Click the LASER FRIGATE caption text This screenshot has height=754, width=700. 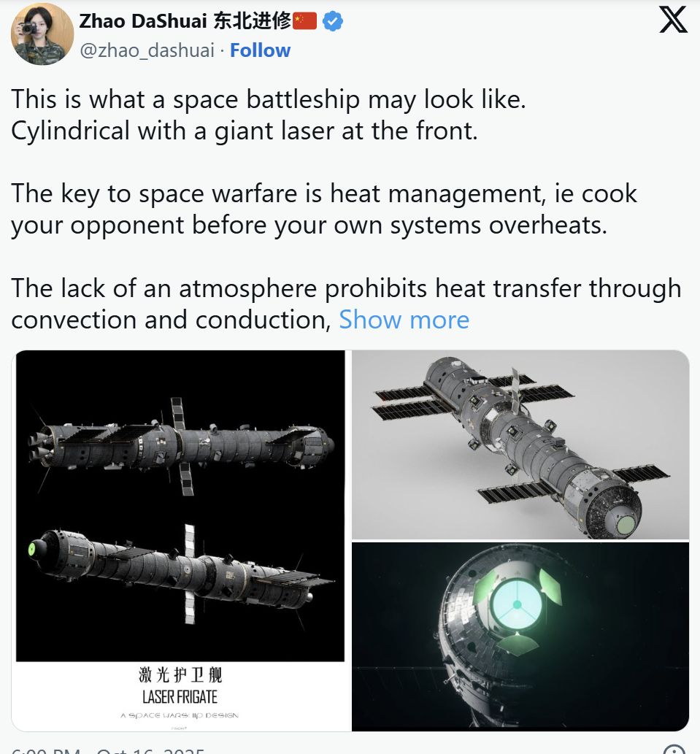180,697
